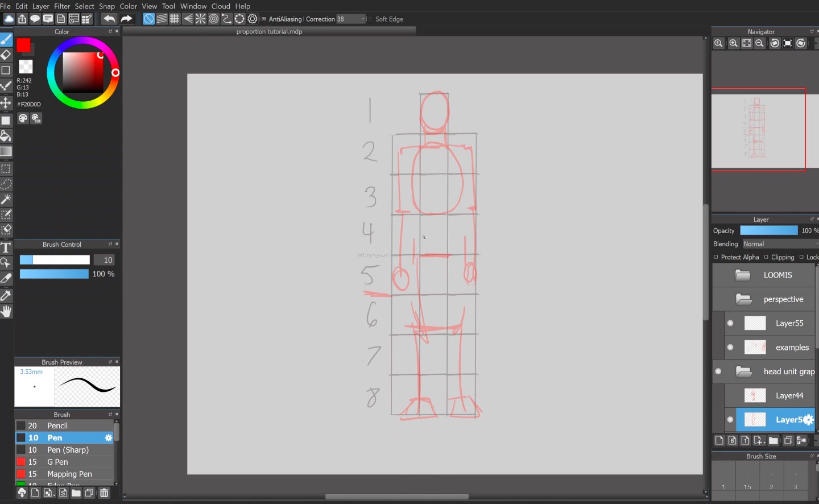This screenshot has height=504, width=819.
Task: Open the Blending mode dropdown
Action: pos(779,244)
